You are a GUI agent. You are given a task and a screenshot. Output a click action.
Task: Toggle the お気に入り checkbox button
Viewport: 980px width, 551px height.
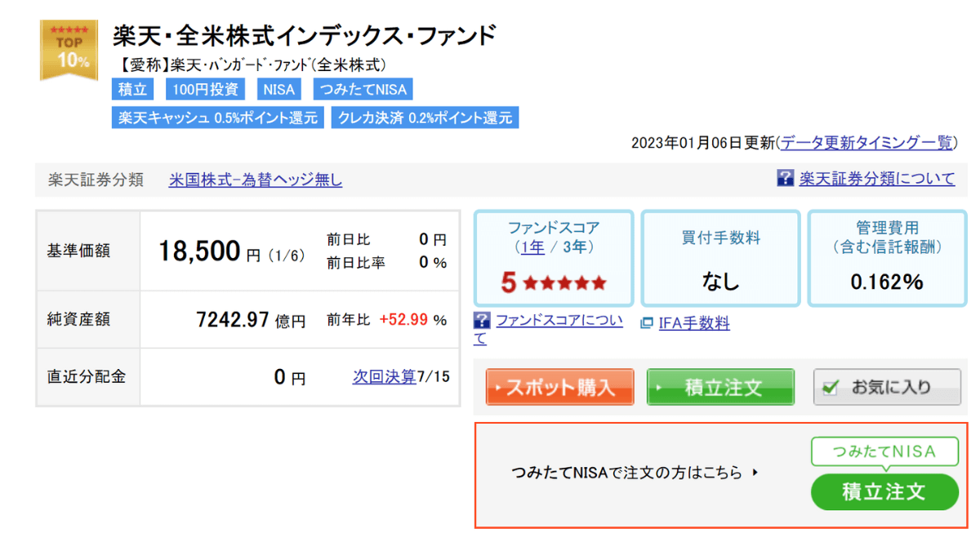888,387
